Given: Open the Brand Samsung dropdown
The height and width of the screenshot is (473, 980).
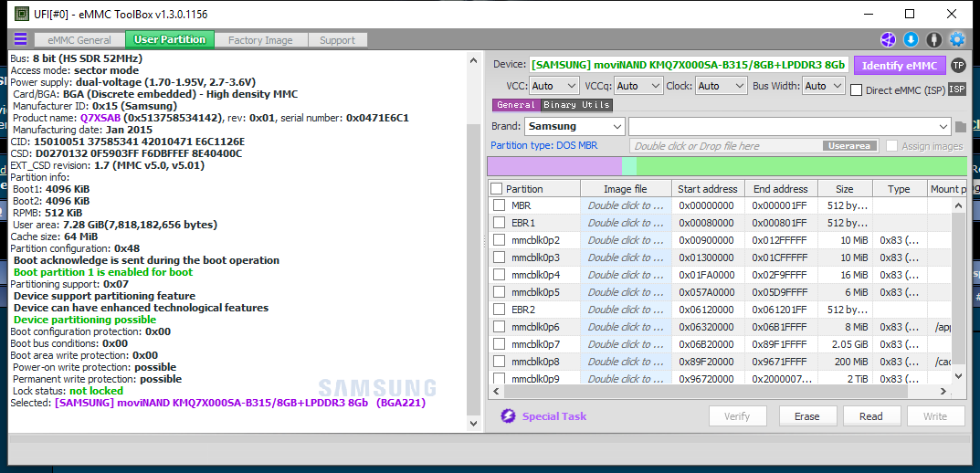Looking at the screenshot, I should click(x=574, y=126).
